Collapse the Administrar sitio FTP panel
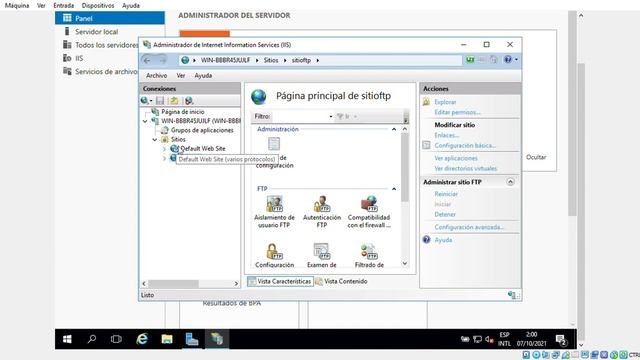This screenshot has height=360, width=640. [x=510, y=182]
